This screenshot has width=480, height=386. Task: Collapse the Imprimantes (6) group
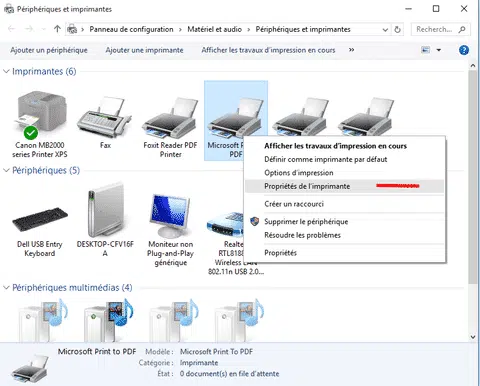[x=6, y=71]
